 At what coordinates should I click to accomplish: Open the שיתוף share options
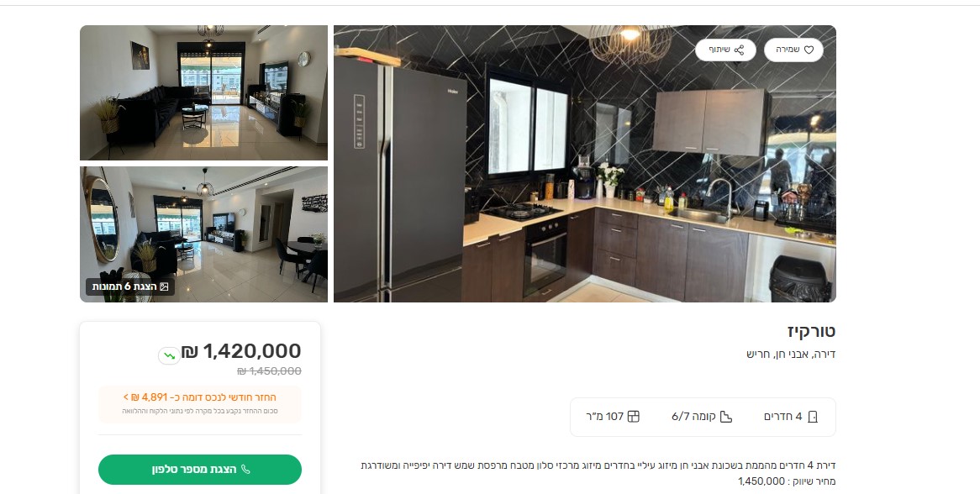click(x=719, y=50)
